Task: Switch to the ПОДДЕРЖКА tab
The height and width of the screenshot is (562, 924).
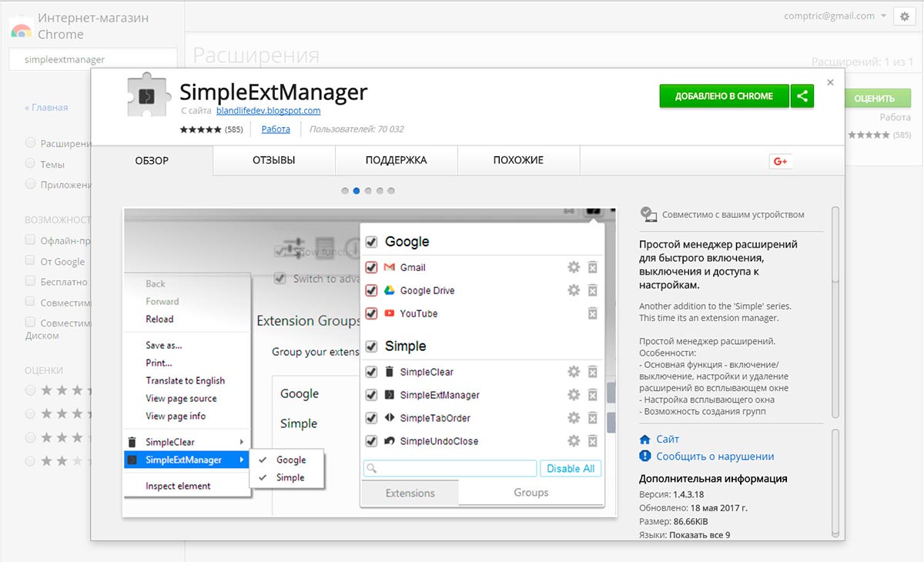Action: 397,160
